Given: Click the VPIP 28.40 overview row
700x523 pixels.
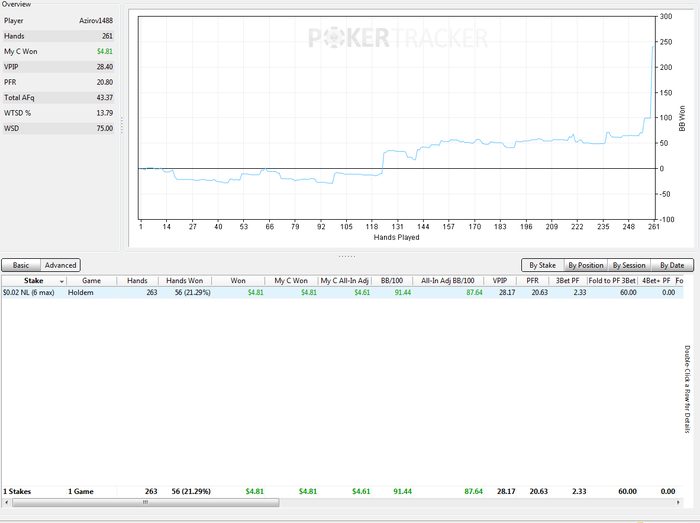Looking at the screenshot, I should pyautogui.click(x=58, y=67).
